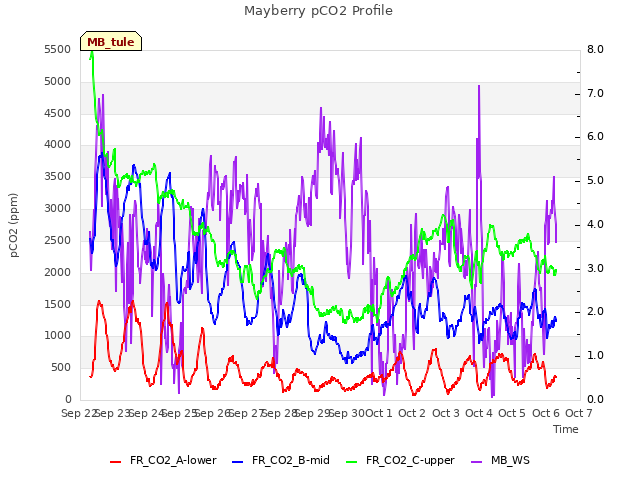This screenshot has height=480, width=640.
Task: Select the FR_CO2_B-mid legend entry
Action: click(x=281, y=460)
